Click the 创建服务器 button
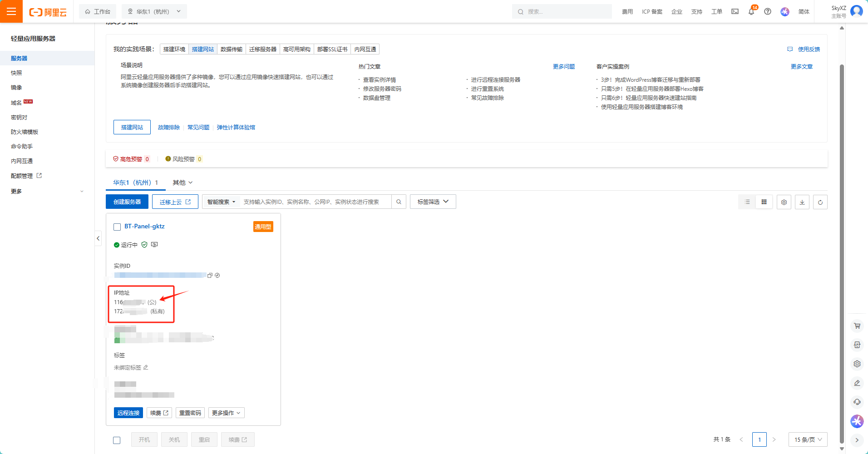868x454 pixels. (x=127, y=202)
